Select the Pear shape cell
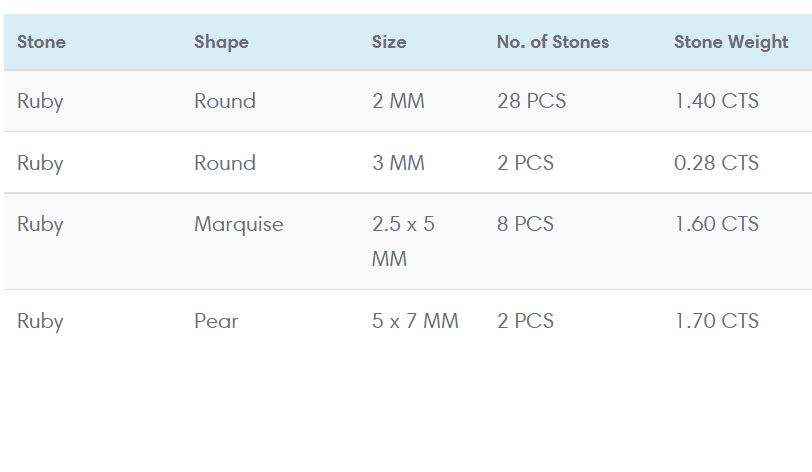 (216, 321)
